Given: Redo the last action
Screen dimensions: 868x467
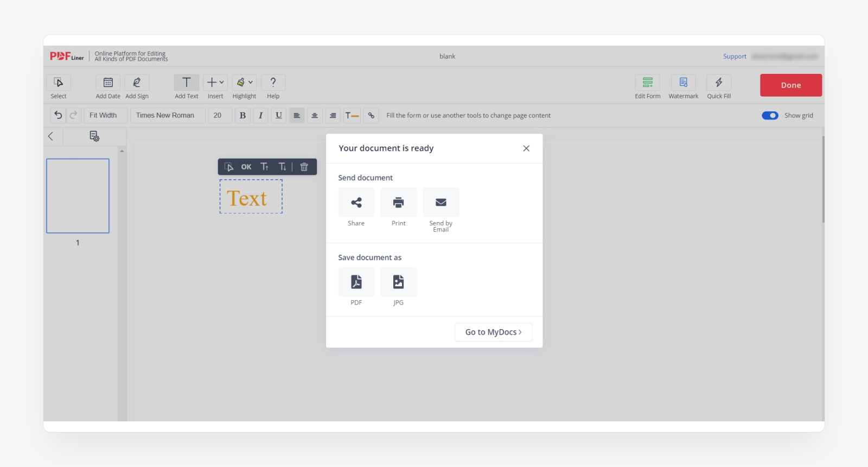Looking at the screenshot, I should [74, 115].
